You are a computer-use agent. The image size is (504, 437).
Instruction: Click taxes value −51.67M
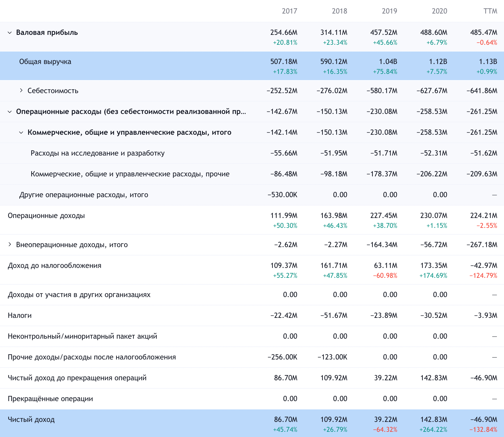point(334,316)
